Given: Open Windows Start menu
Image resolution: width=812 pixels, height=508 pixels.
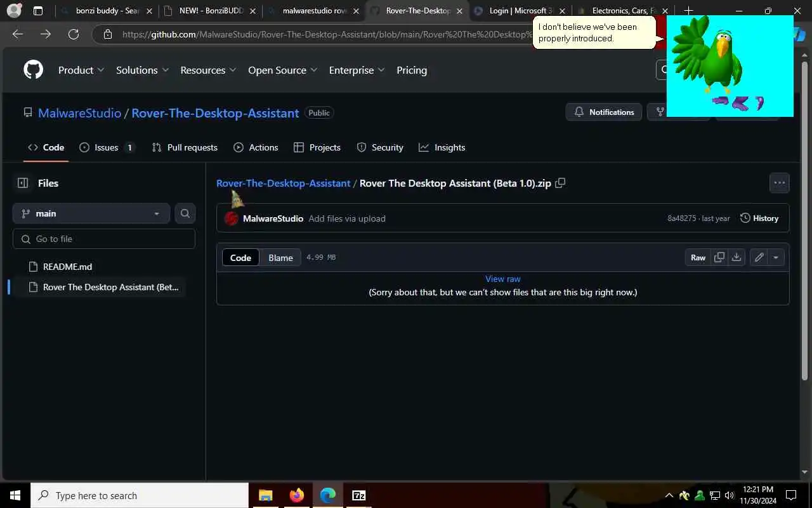Looking at the screenshot, I should (x=15, y=495).
